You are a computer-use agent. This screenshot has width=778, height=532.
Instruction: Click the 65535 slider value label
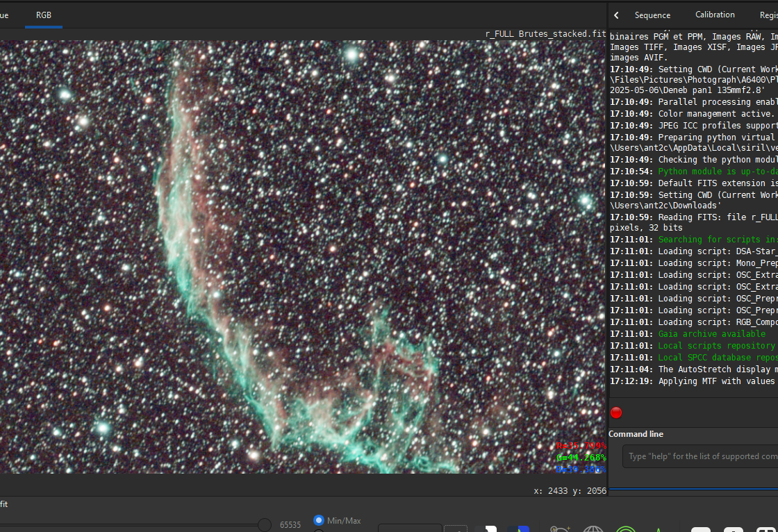point(290,524)
